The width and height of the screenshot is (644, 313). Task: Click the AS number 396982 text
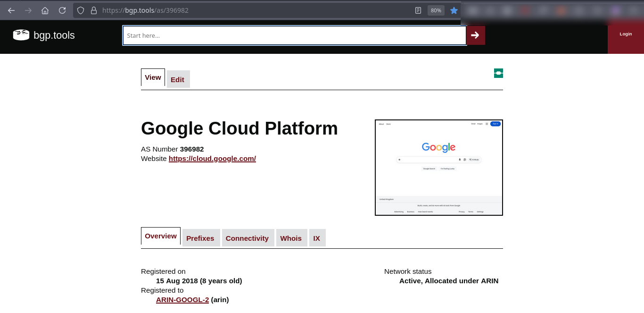192,149
